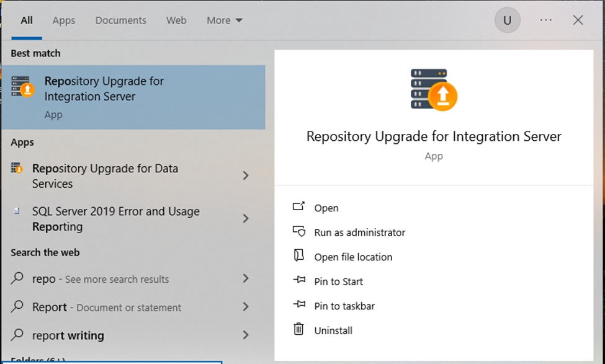Screen dimensions: 605x364
Task: Open the three-dots options menu
Action: coord(546,20)
